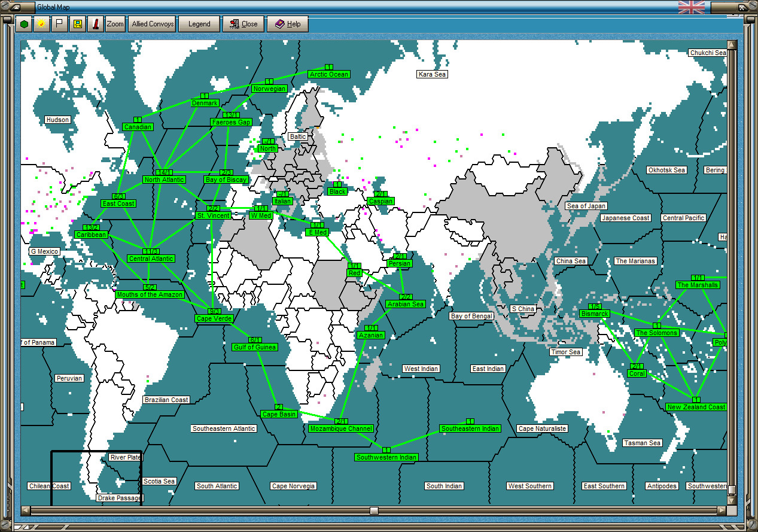Click the horizontal scrollbar thumb
Screen dimensions: 758x532
pos(374,510)
